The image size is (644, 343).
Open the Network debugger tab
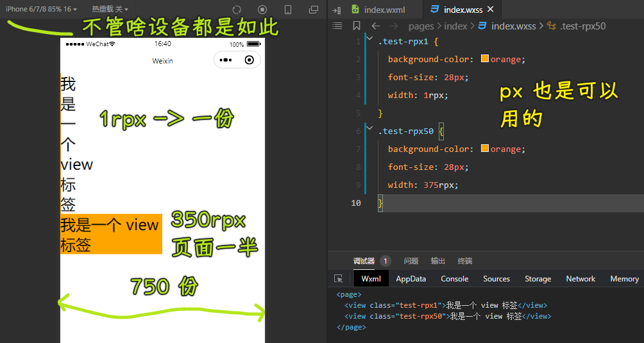click(x=580, y=279)
